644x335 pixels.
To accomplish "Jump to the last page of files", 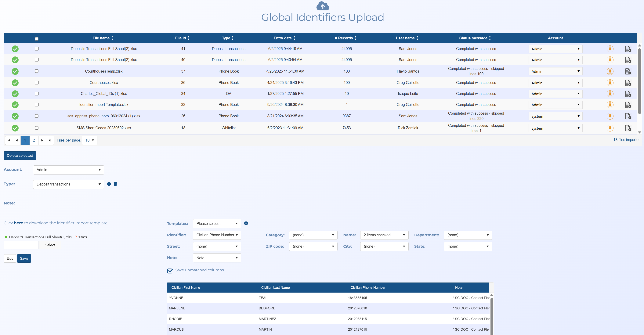I will coord(50,140).
